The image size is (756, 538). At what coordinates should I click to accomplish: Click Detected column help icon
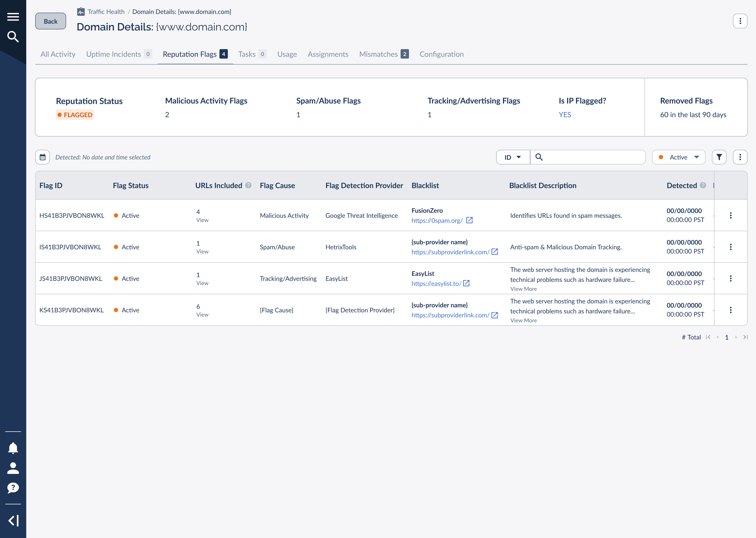[703, 185]
